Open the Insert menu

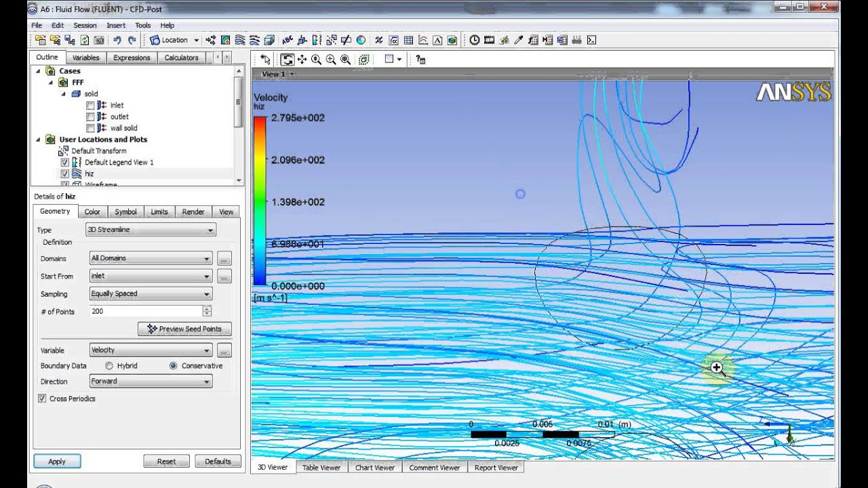(116, 25)
